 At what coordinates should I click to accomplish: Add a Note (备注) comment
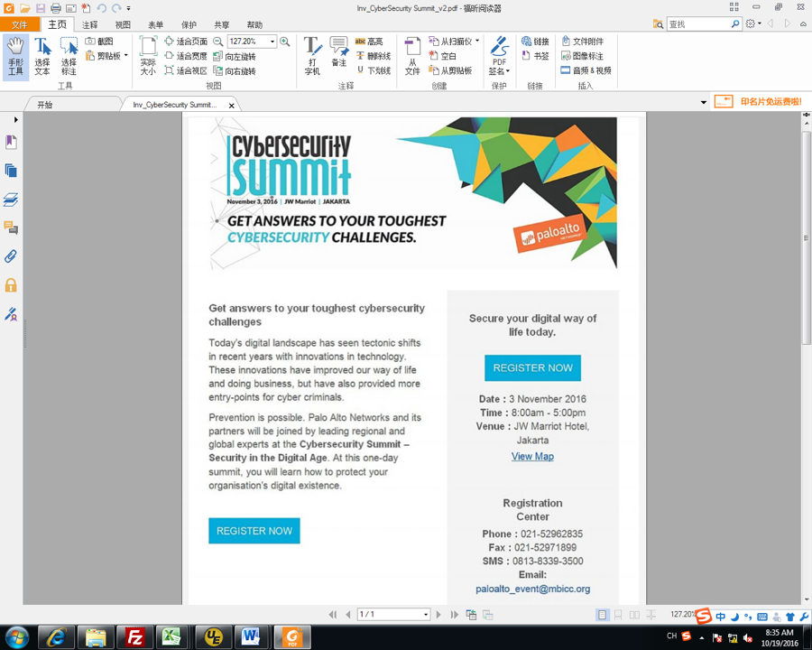coord(339,51)
